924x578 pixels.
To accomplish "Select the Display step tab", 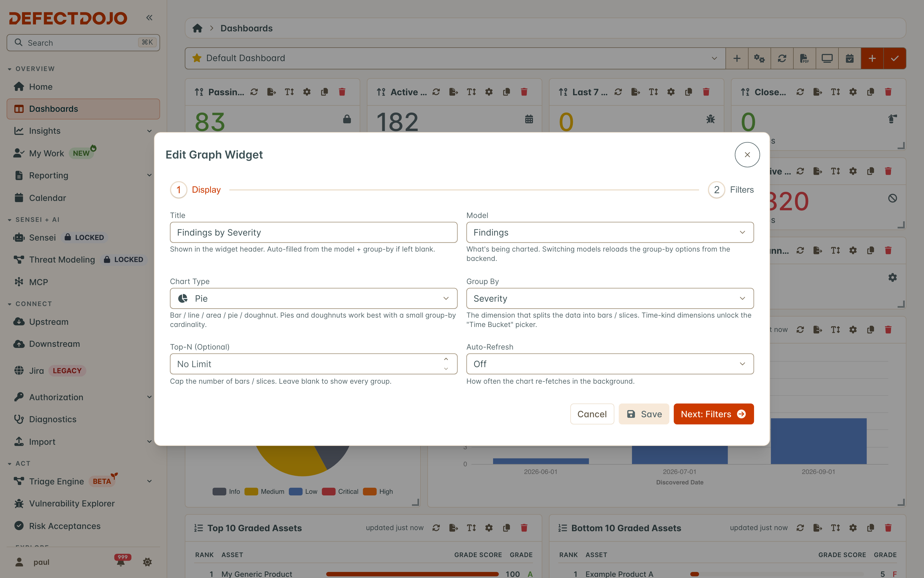I will [196, 190].
